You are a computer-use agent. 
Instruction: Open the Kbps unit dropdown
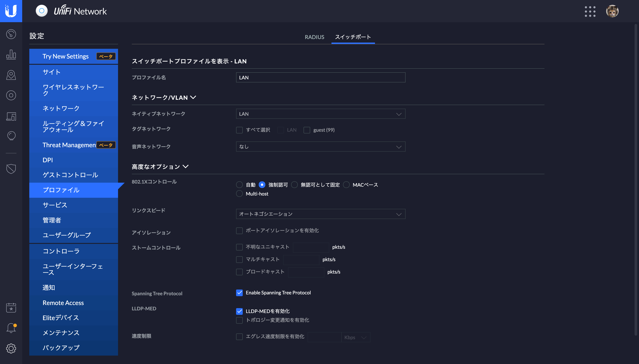point(355,337)
